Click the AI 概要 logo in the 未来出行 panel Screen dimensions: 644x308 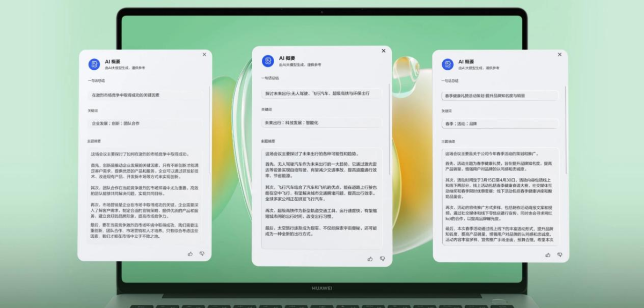pyautogui.click(x=267, y=61)
